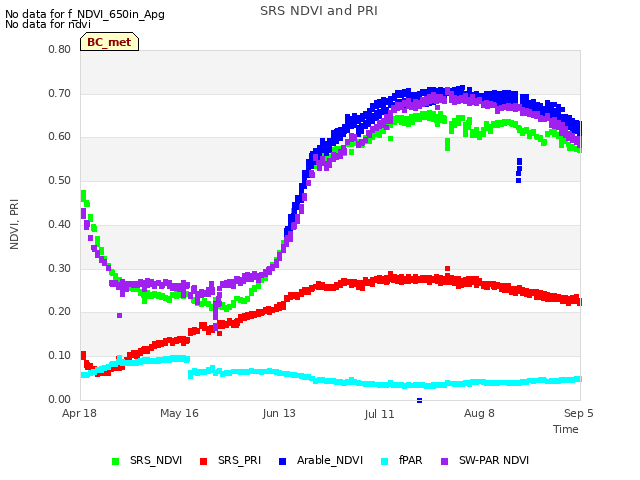Click the 0.30 y-axis tick label
The width and height of the screenshot is (640, 480).
click(x=60, y=269)
